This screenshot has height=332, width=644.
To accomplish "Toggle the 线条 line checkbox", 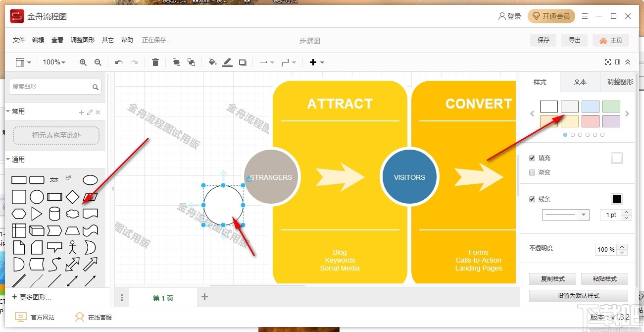I will (532, 199).
